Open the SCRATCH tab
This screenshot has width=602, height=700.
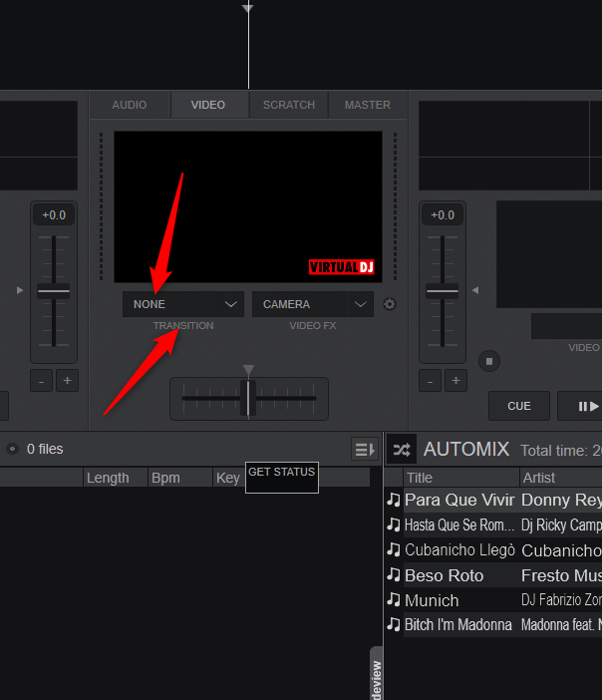[289, 105]
